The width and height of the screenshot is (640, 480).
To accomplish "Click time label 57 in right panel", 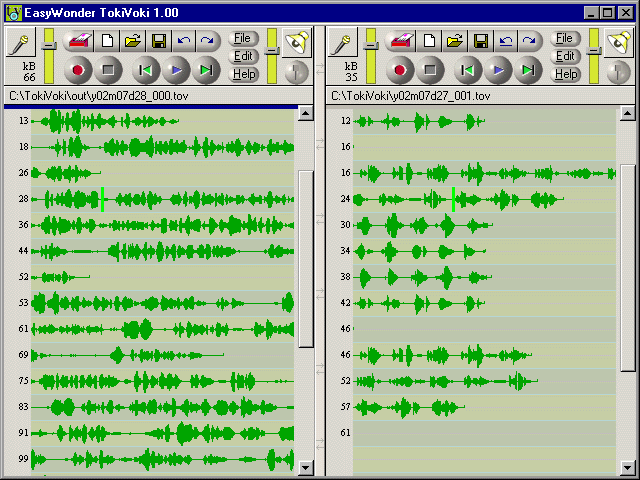I will pyautogui.click(x=346, y=407).
